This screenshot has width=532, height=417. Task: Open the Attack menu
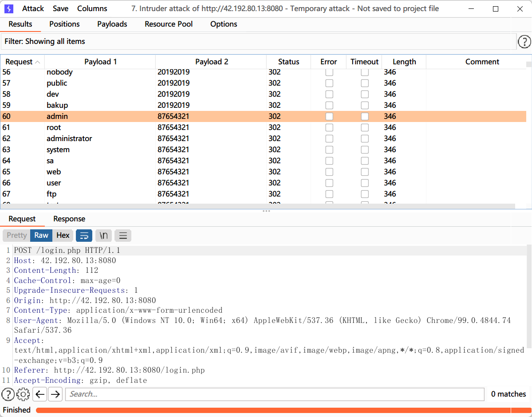coord(33,8)
